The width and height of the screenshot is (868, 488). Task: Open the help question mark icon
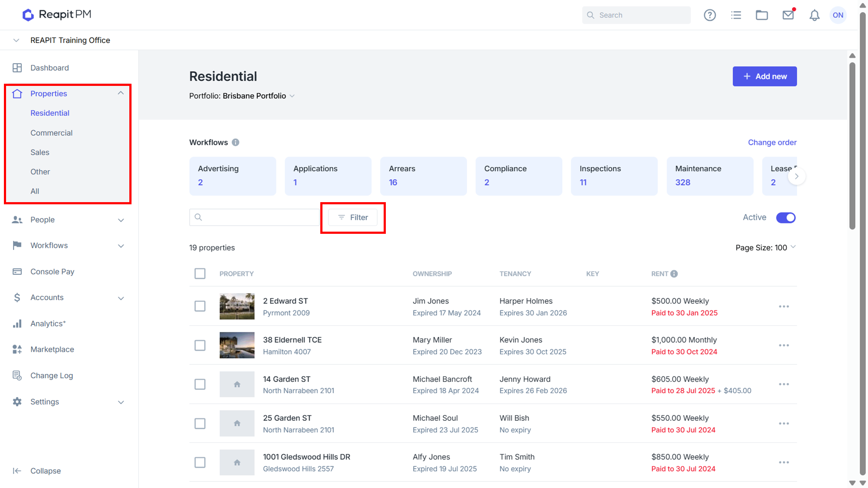(x=710, y=15)
